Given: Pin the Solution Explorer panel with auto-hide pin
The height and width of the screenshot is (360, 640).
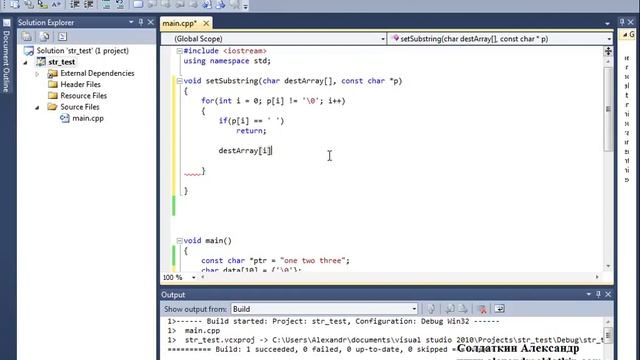Looking at the screenshot, I should (141, 22).
